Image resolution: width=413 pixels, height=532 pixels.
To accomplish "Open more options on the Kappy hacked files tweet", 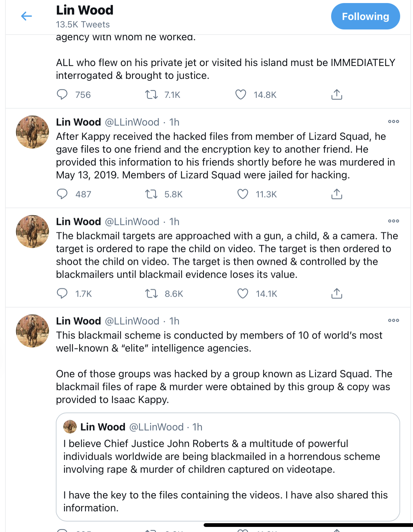I will point(393,122).
